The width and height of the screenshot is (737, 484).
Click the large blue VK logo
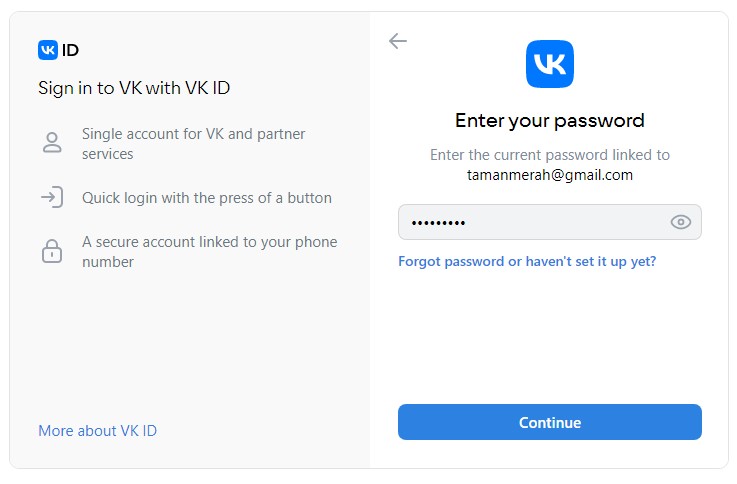coord(549,64)
